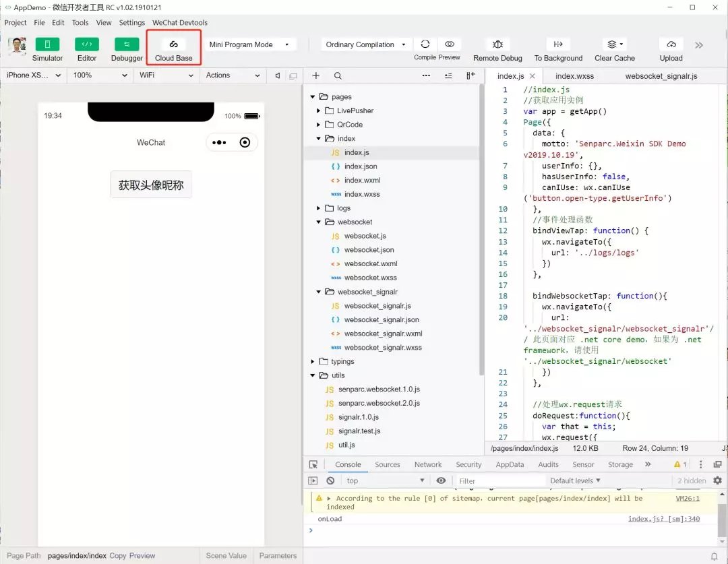728x564 pixels.
Task: Click Copy next to Page Path
Action: (x=117, y=556)
